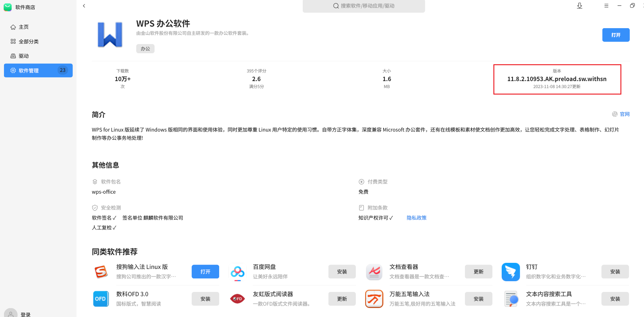Click 签名单位 麒麟软件有限公司 text

[153, 218]
